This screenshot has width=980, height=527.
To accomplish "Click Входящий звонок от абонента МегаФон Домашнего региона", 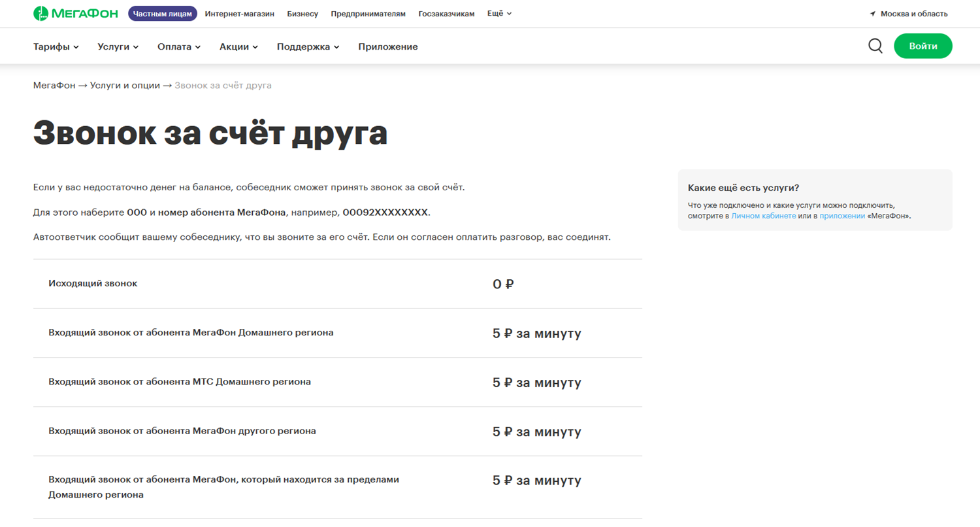I will pos(191,332).
